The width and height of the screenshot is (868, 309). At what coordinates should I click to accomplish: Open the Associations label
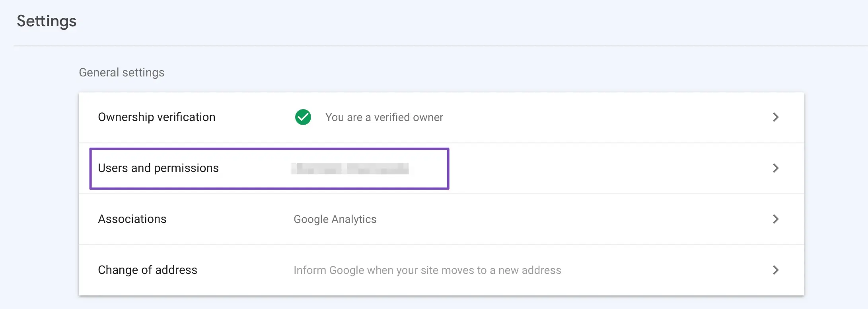[x=132, y=219]
